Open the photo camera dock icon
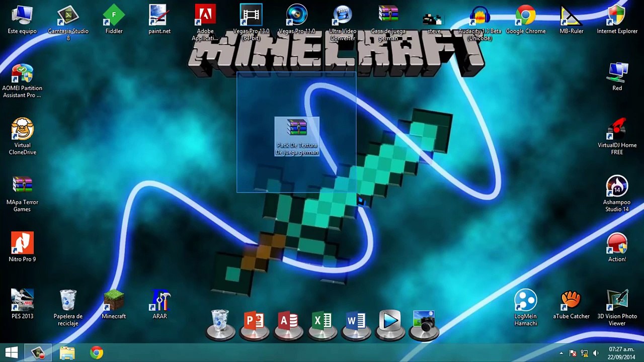Screen dimensions: 644x362 pyautogui.click(x=424, y=324)
